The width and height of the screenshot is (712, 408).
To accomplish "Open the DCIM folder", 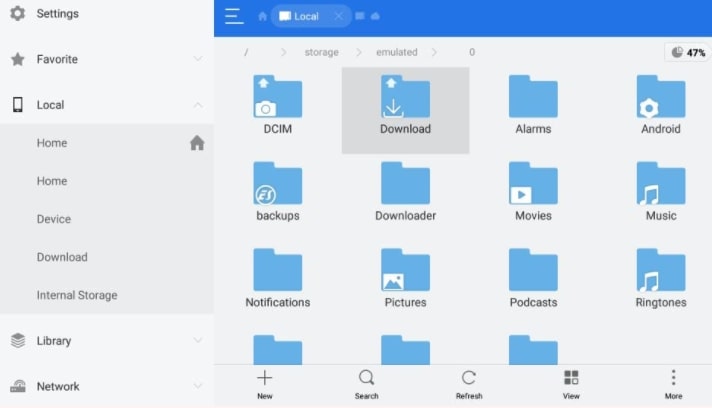I will click(277, 105).
